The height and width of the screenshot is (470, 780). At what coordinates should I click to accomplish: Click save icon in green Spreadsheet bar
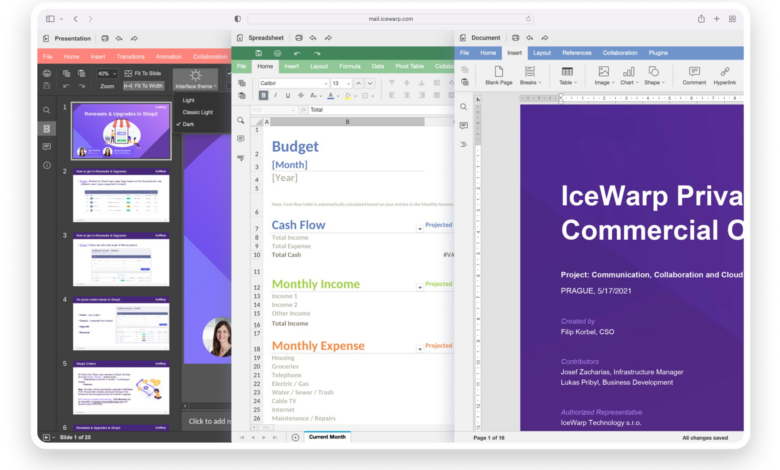click(x=258, y=53)
